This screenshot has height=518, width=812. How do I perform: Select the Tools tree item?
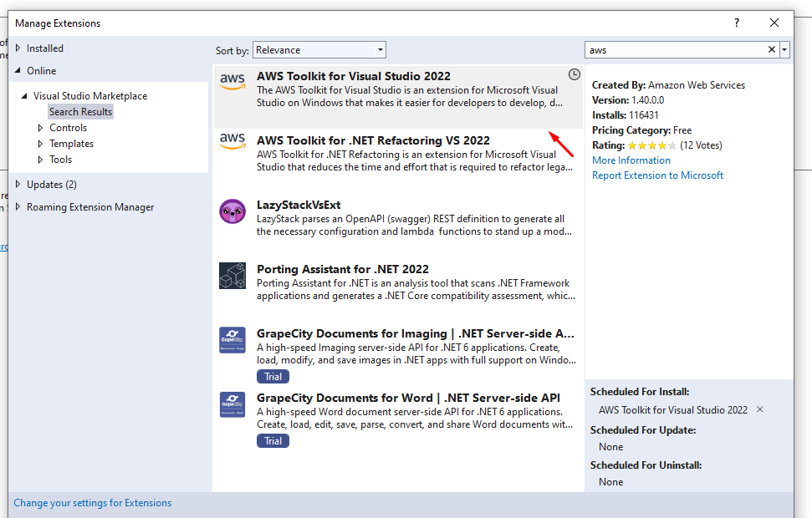coord(60,160)
